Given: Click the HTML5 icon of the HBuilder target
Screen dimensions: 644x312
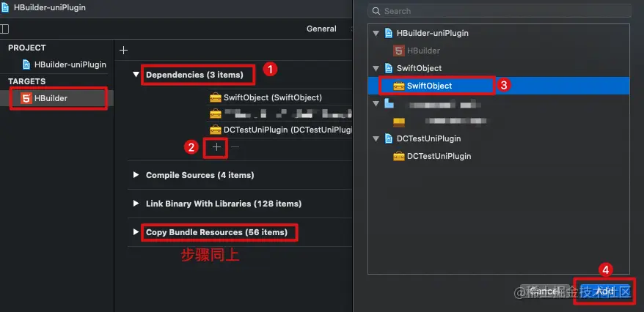Looking at the screenshot, I should pyautogui.click(x=26, y=98).
